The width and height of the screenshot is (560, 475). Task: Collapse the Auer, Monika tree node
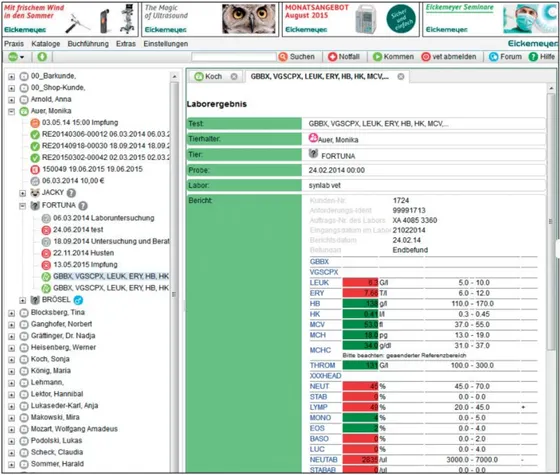coord(11,111)
